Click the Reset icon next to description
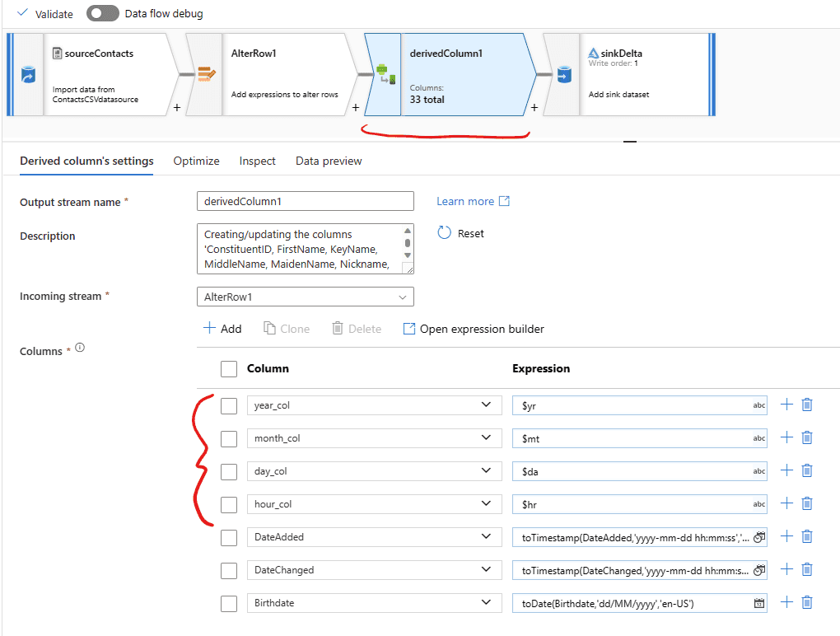840x636 pixels. tap(445, 233)
